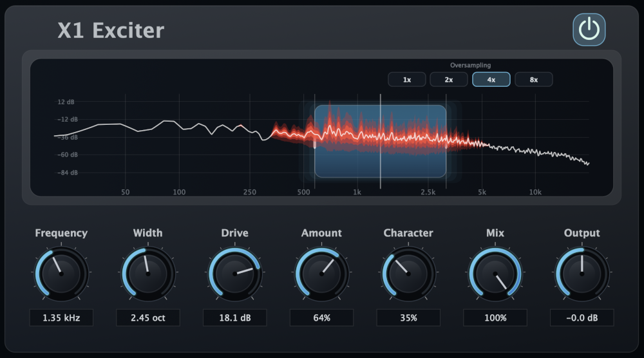This screenshot has width=644, height=358.
Task: Click the Output knob
Action: 582,274
